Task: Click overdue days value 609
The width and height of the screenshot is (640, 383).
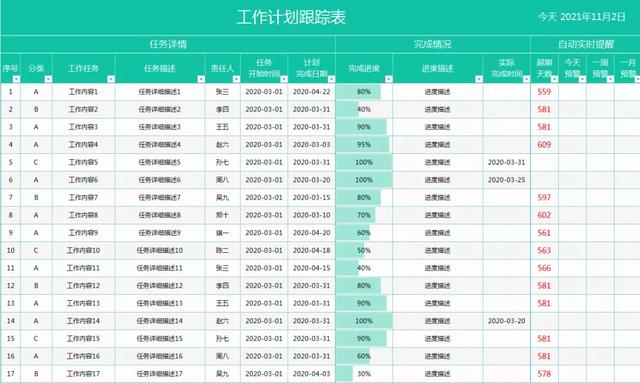Action: pyautogui.click(x=544, y=145)
